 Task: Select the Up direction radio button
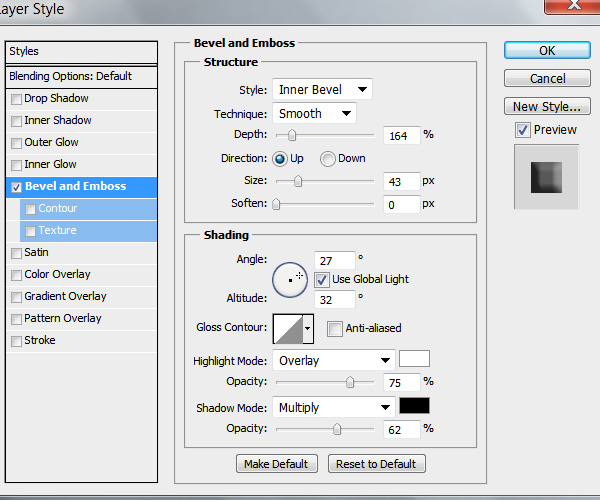(280, 159)
